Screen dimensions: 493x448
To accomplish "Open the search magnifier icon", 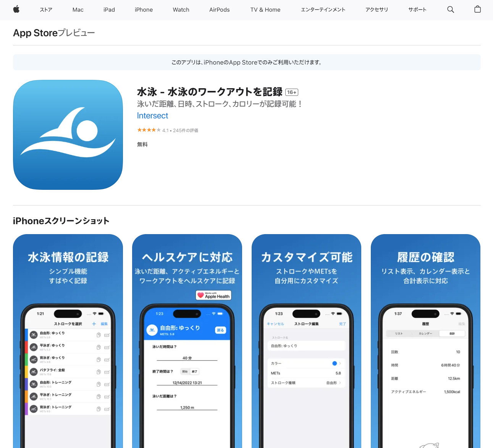I will click(x=451, y=10).
